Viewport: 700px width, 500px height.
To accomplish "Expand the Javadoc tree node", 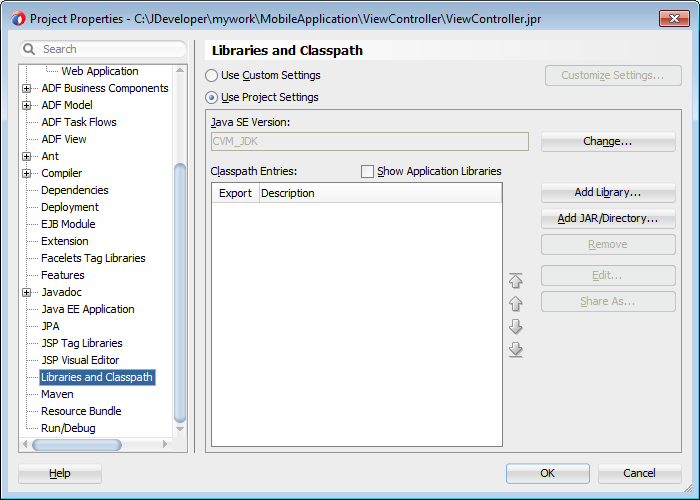I will pos(27,292).
